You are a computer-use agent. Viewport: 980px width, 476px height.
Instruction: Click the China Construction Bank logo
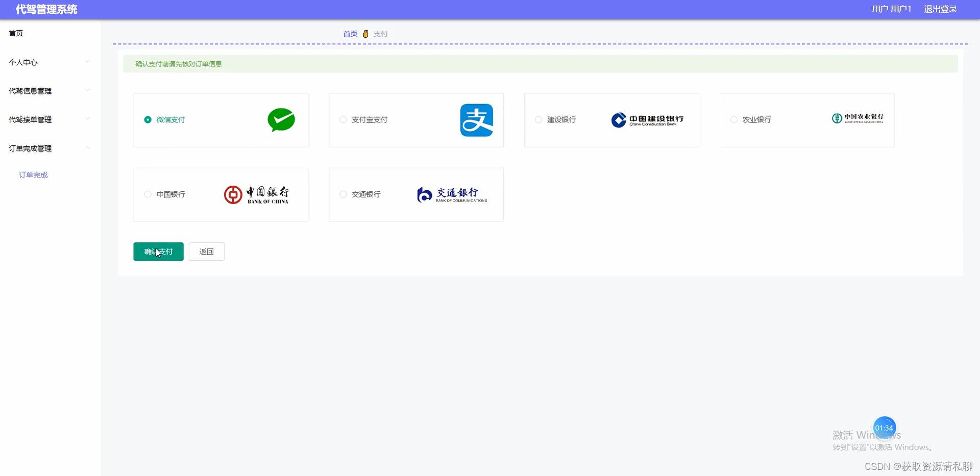(647, 120)
